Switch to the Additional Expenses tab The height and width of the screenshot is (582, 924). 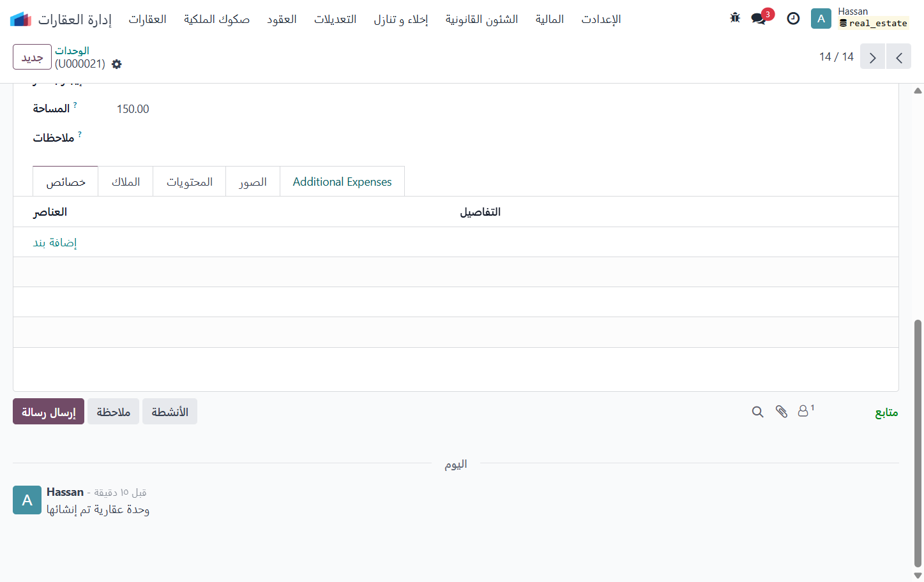tap(342, 182)
